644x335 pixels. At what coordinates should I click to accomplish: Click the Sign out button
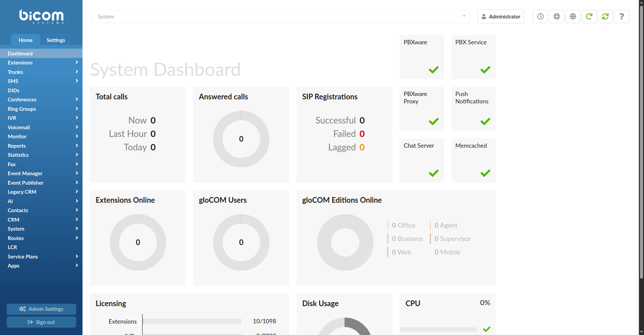point(41,322)
